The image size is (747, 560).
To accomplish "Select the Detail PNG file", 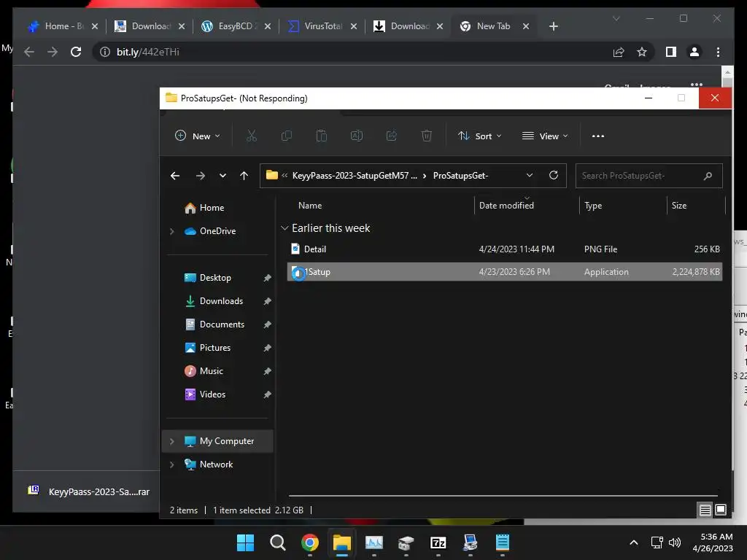I will pyautogui.click(x=505, y=249).
